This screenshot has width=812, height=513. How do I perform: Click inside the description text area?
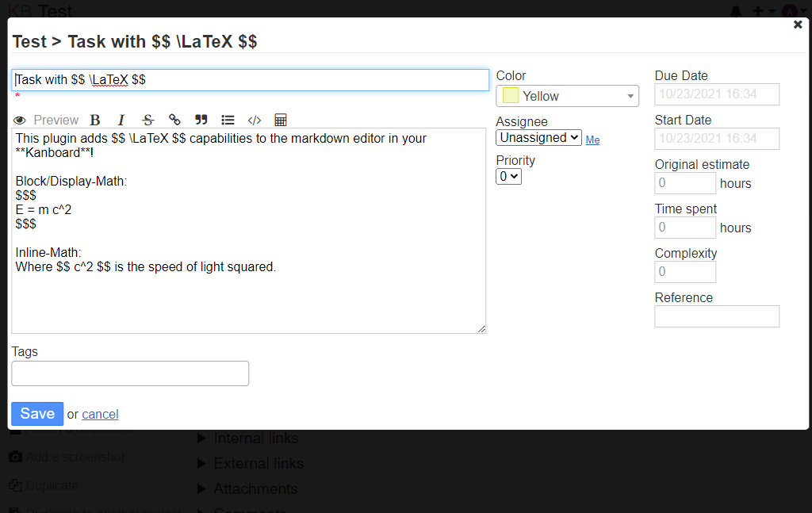point(248,231)
